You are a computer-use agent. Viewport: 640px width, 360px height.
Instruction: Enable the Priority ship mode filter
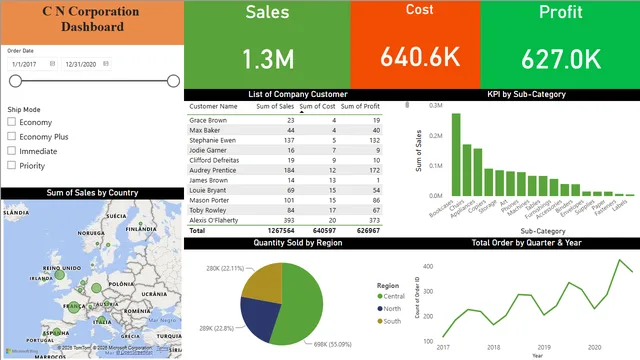(11, 165)
